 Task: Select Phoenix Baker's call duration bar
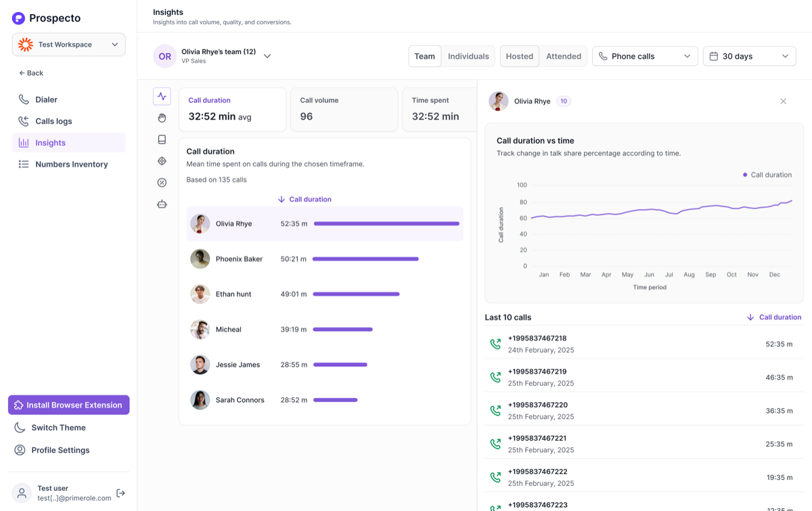[x=365, y=259]
